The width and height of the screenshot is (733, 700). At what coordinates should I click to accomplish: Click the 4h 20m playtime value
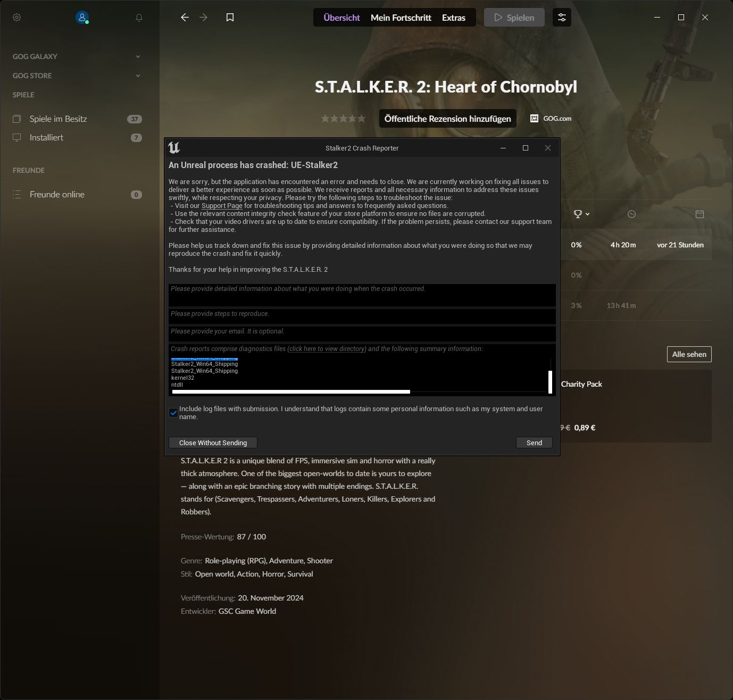click(x=623, y=245)
